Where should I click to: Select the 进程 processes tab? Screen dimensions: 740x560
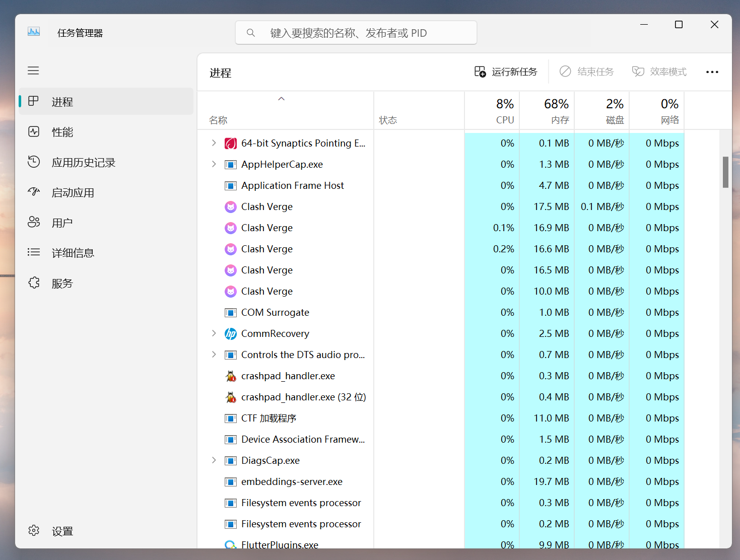[106, 102]
